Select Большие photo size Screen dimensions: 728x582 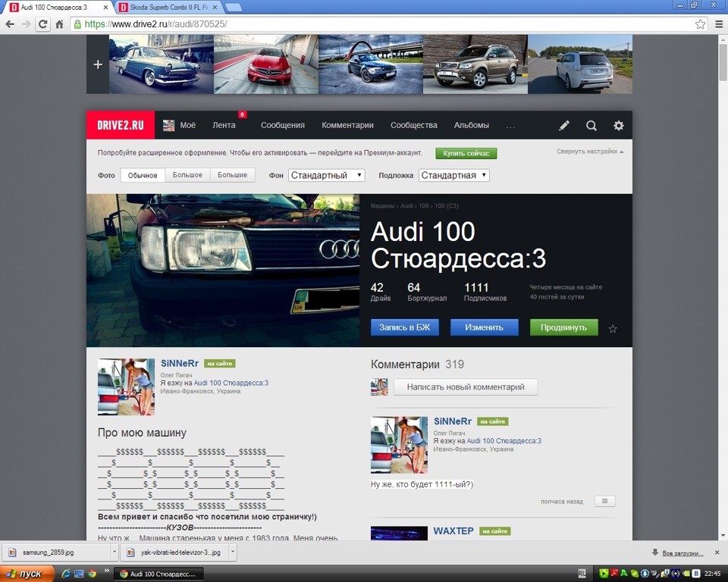pyautogui.click(x=232, y=175)
